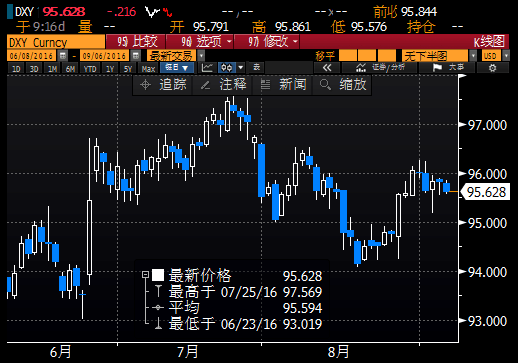
Task: Collapse the 最新价格 legend tree
Action: [x=145, y=275]
